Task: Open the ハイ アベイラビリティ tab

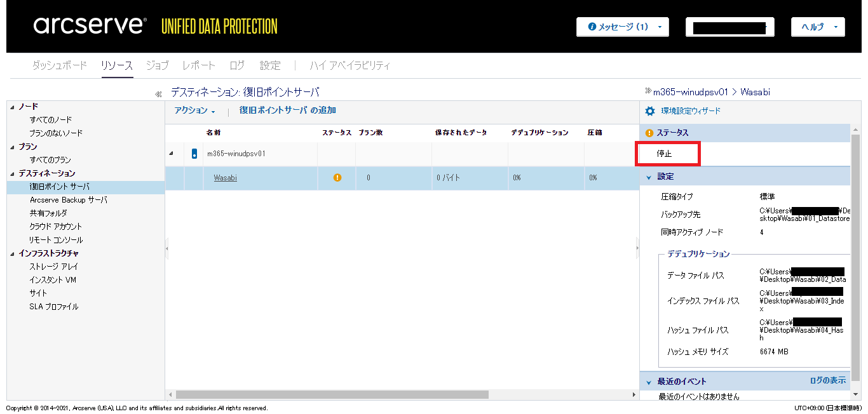Action: click(350, 65)
